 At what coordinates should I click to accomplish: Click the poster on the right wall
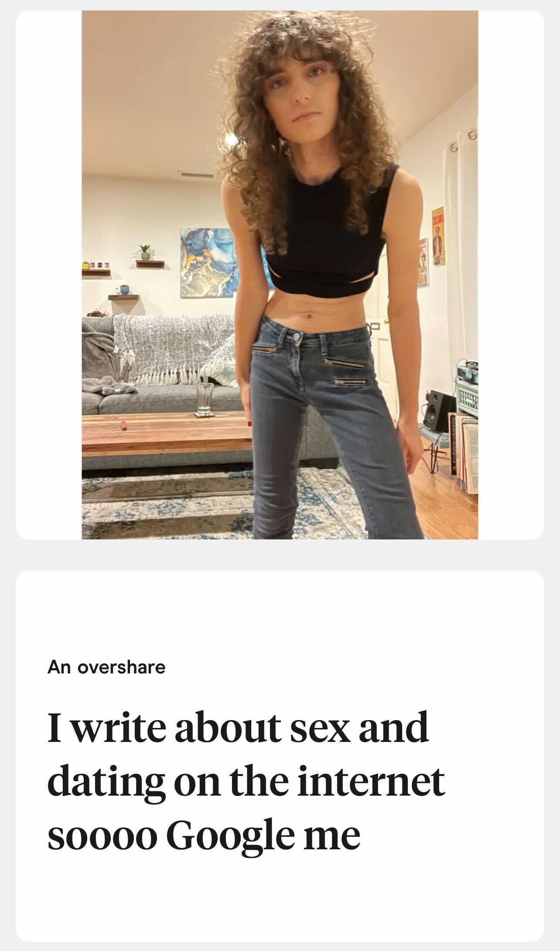438,236
